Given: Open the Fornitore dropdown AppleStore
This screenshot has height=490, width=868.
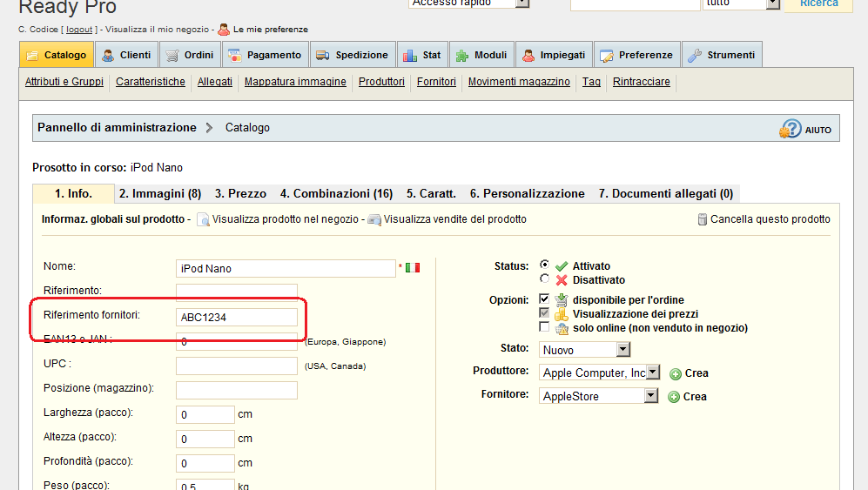Looking at the screenshot, I should pyautogui.click(x=598, y=396).
